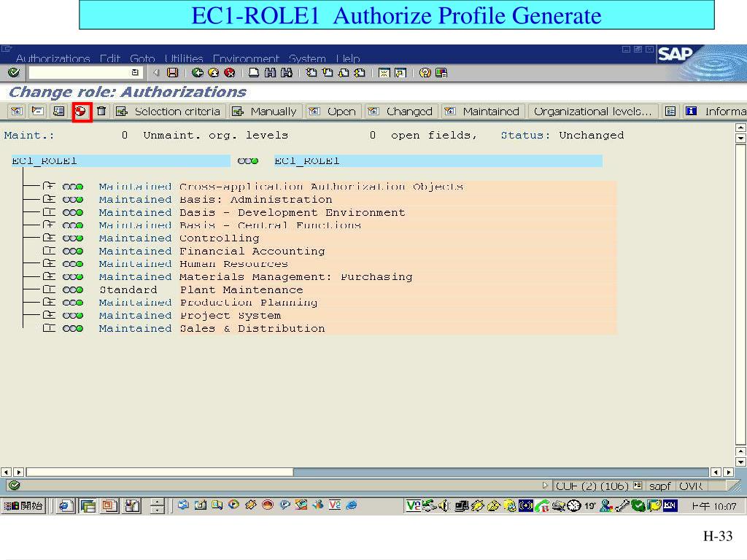Click the Save diskette icon

[x=172, y=72]
